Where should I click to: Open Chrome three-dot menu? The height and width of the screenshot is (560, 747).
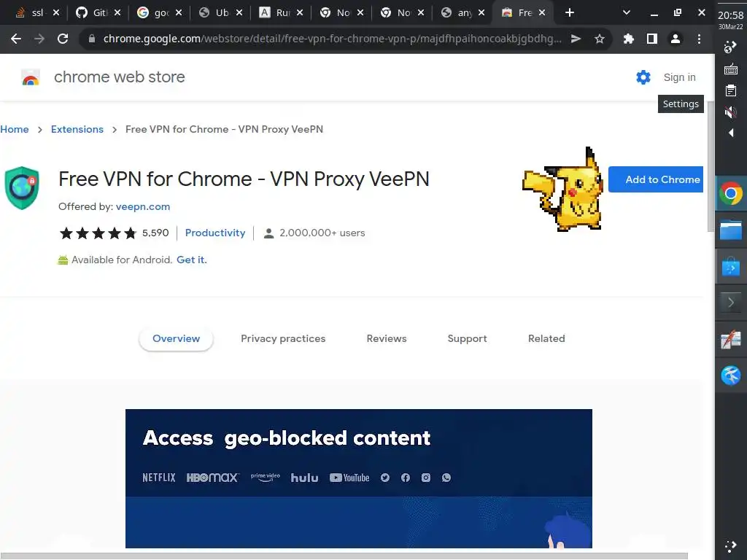click(x=699, y=39)
